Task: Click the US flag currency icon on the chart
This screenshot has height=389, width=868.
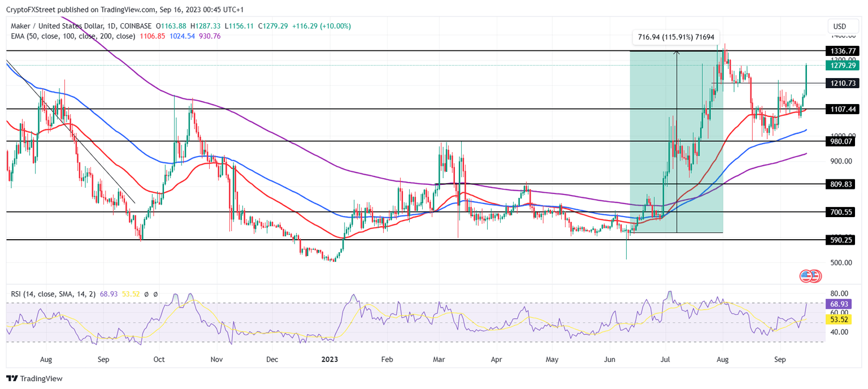Action: pyautogui.click(x=806, y=276)
